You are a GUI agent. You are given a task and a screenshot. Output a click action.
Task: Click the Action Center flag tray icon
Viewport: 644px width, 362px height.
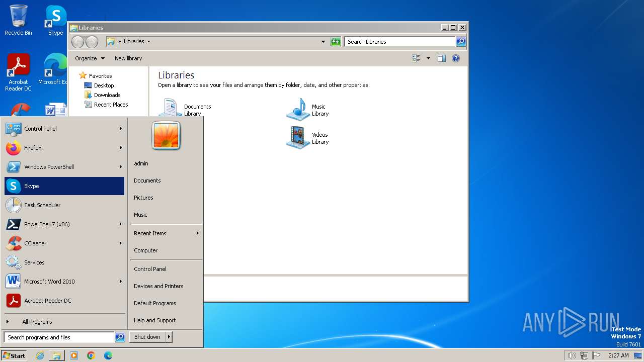(596, 355)
